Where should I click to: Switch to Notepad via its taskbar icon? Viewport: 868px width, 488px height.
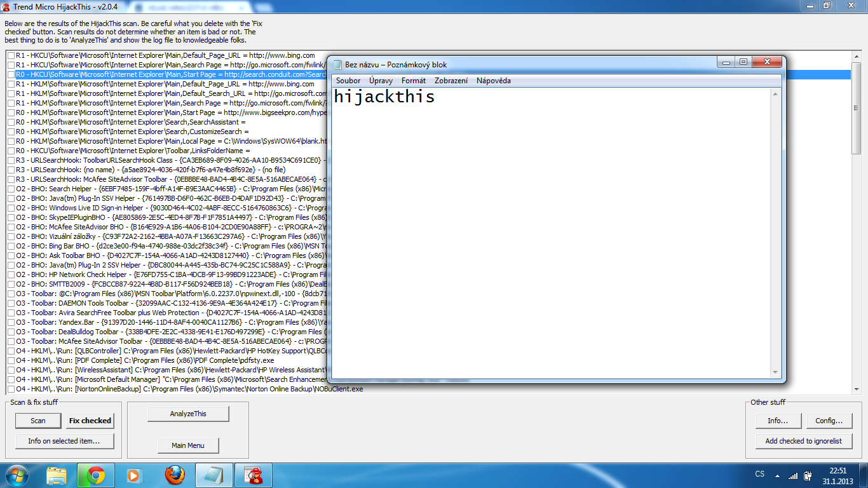[x=214, y=475]
